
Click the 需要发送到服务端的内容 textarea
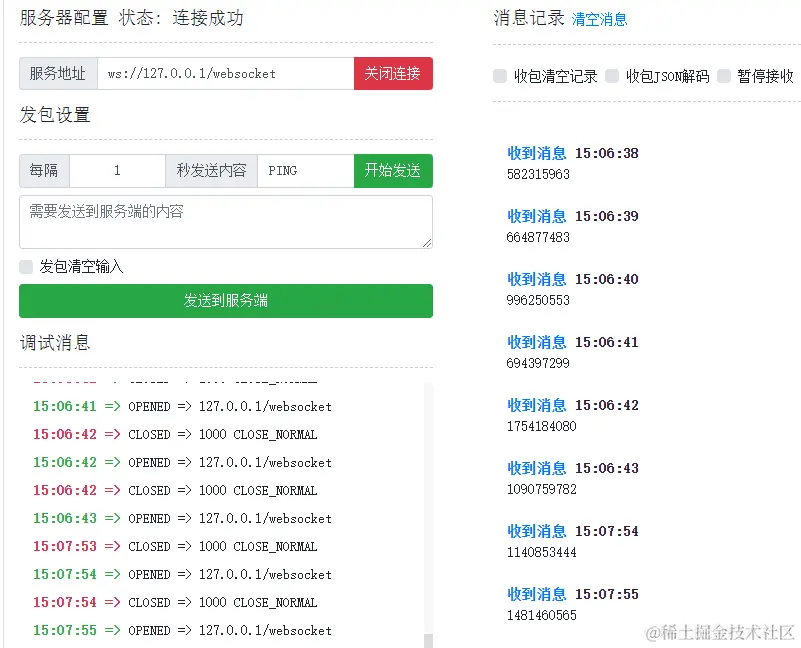(226, 222)
